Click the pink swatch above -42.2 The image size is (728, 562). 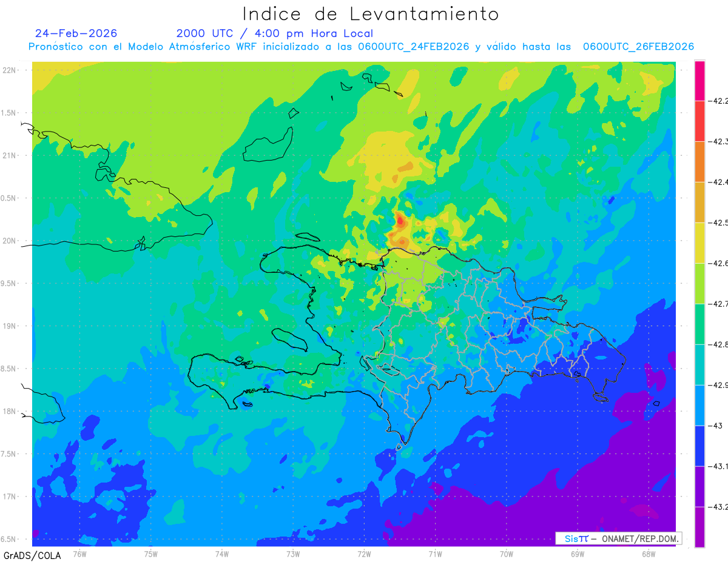[699, 80]
